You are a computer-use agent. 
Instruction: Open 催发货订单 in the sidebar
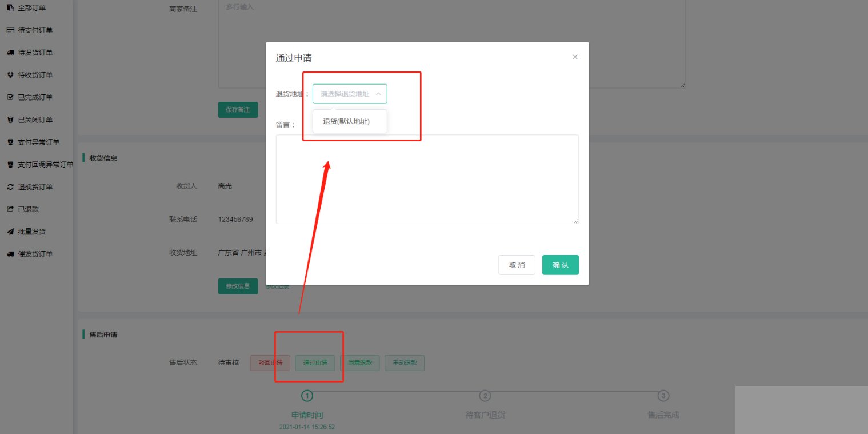[x=35, y=254]
